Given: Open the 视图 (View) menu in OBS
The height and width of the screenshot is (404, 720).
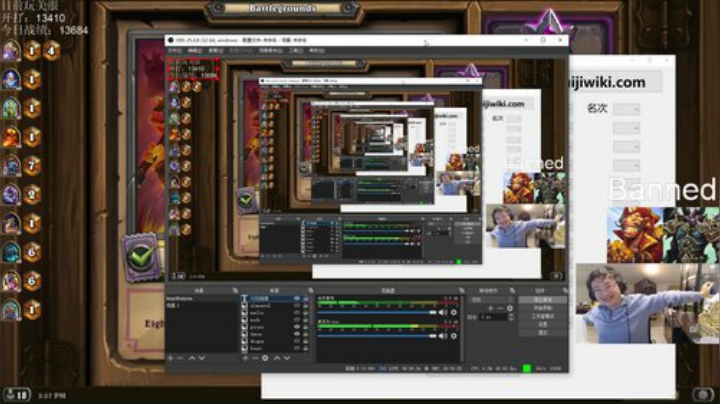Looking at the screenshot, I should point(216,50).
